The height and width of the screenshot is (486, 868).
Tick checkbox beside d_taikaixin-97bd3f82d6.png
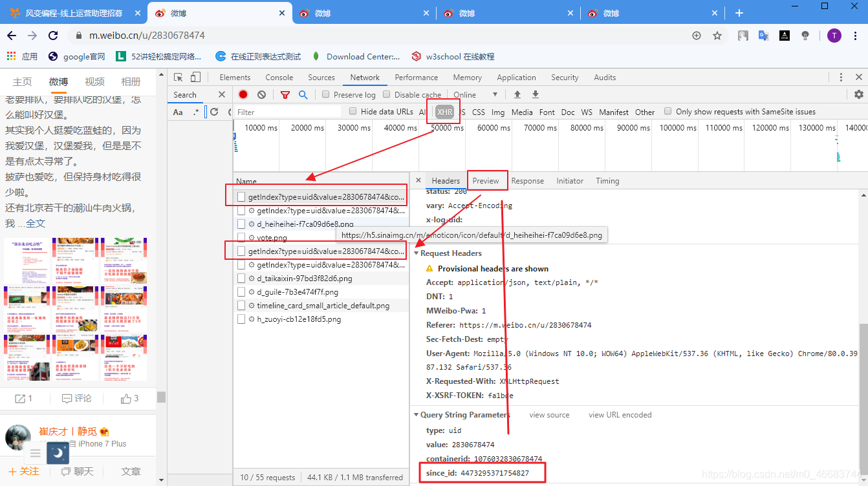241,279
